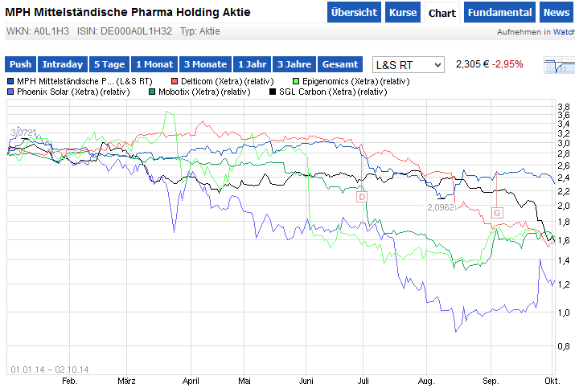The width and height of the screenshot is (575, 392).
Task: Click the Aufnehmen in Watchlist link
Action: pos(536,32)
